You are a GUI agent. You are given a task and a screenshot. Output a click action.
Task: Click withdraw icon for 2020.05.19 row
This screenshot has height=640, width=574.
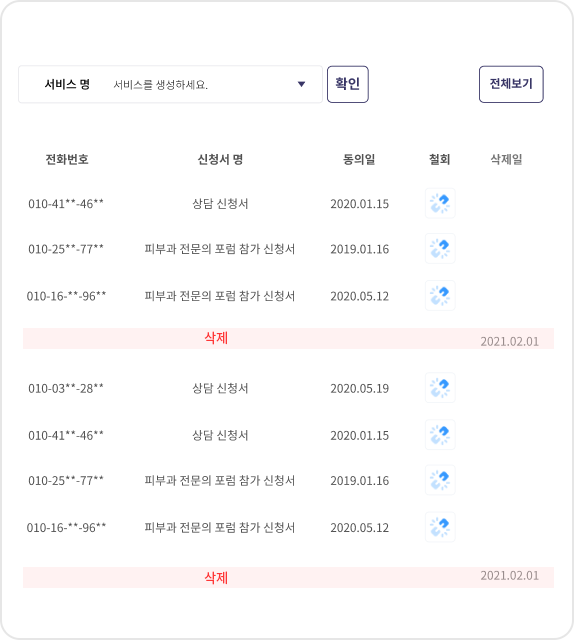click(440, 388)
